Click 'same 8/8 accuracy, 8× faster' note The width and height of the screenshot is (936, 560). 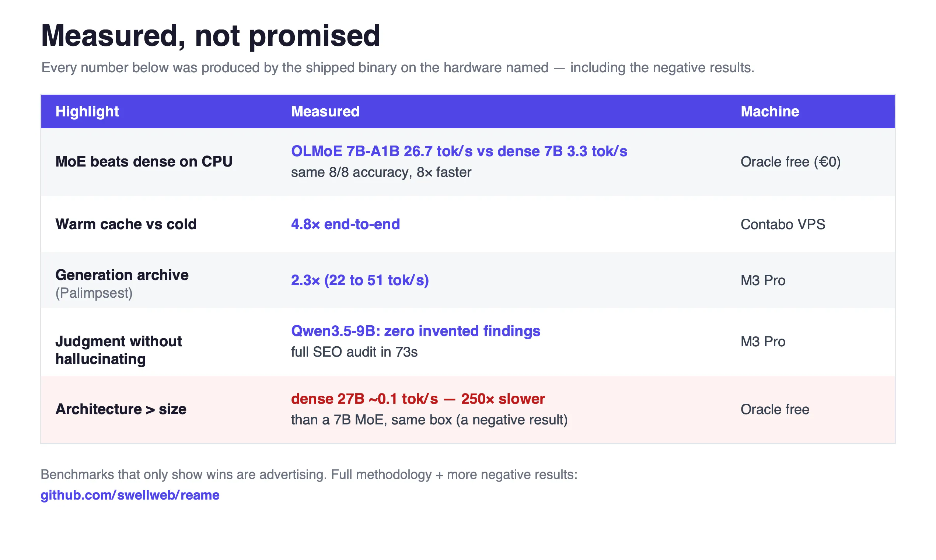(x=381, y=172)
